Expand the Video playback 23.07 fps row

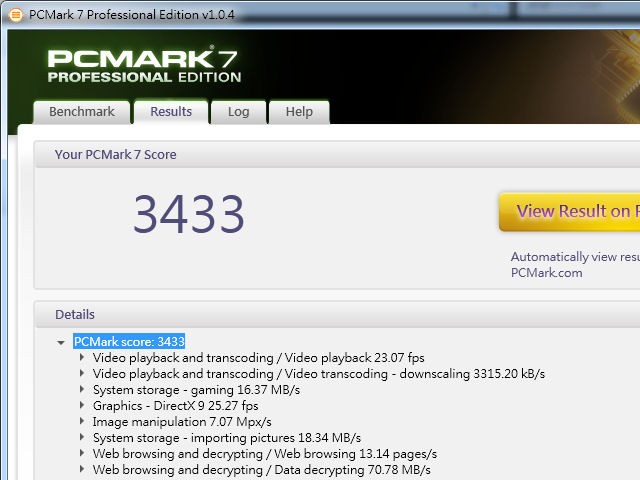click(82, 358)
